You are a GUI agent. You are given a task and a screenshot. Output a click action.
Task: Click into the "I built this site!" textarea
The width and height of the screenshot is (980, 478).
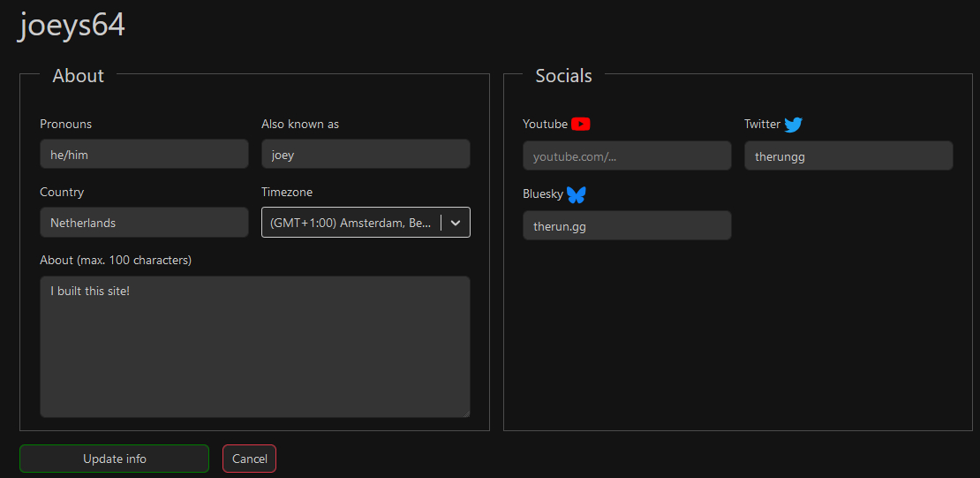click(x=254, y=346)
